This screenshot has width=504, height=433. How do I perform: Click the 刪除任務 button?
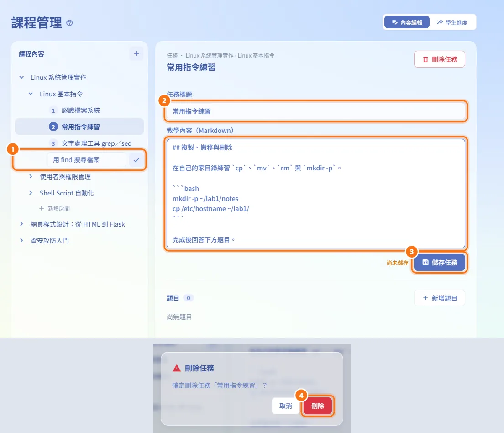click(x=439, y=59)
